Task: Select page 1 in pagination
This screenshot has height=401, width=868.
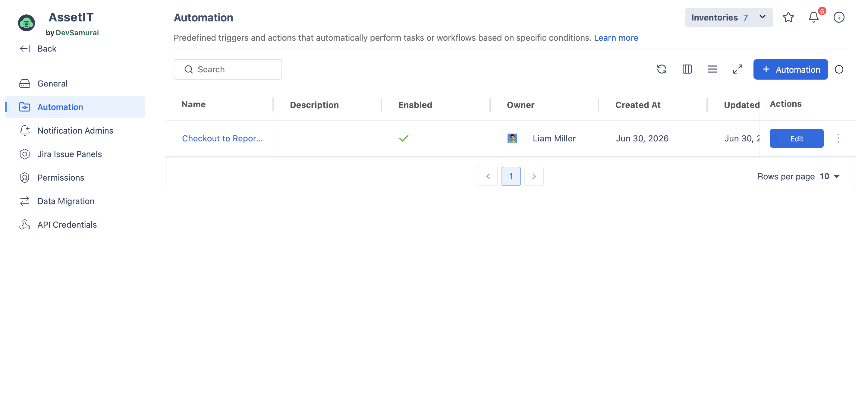Action: pyautogui.click(x=511, y=176)
